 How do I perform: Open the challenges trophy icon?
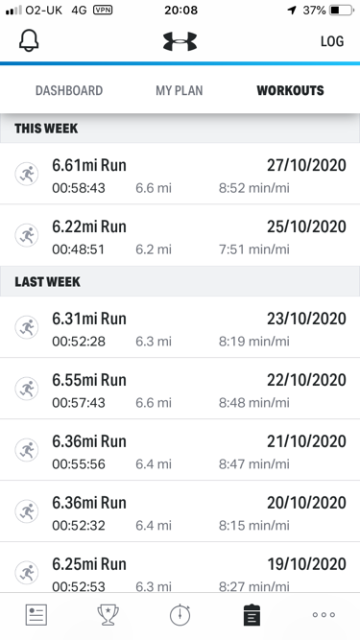[108, 615]
